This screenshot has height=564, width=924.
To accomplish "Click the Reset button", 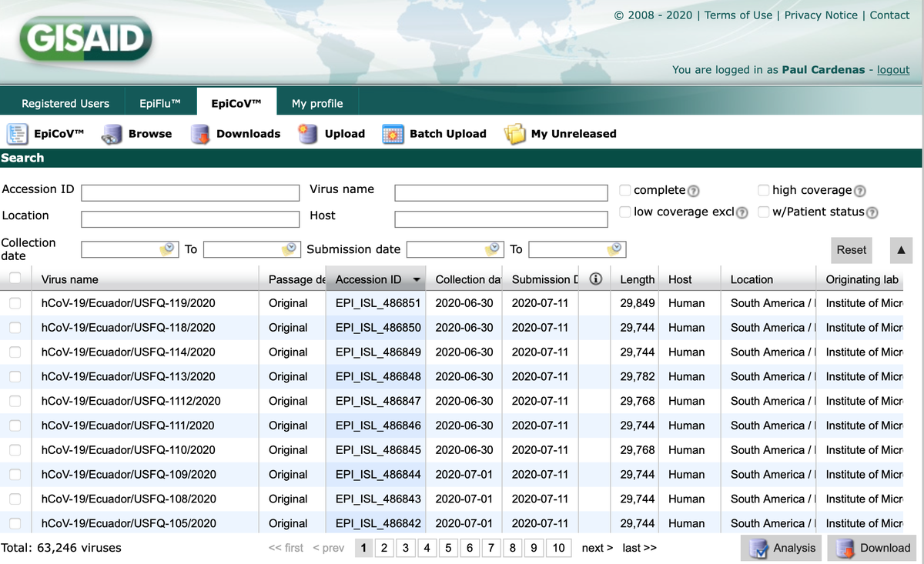I will (852, 250).
